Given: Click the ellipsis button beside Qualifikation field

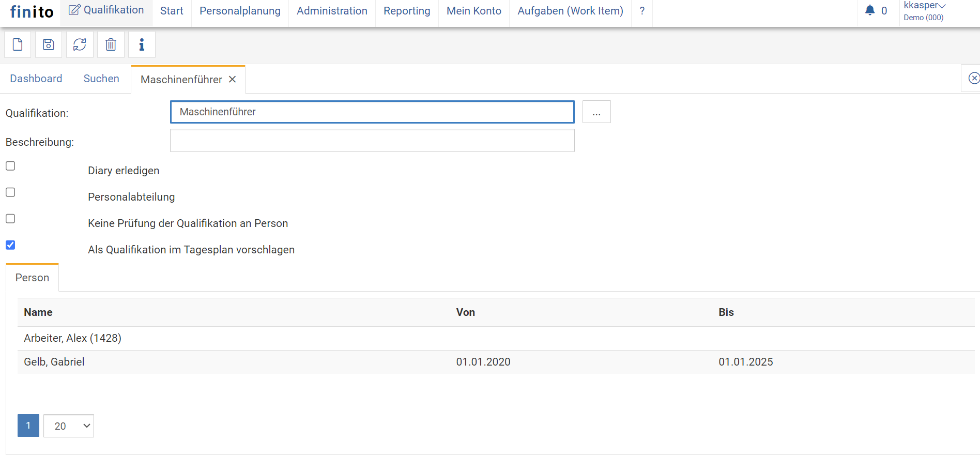Looking at the screenshot, I should click(x=596, y=112).
